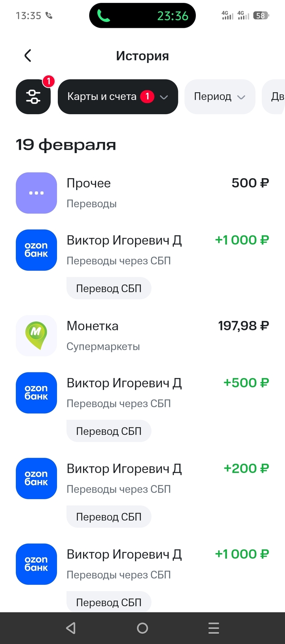
Task: Open the filter settings sliders icon
Action: click(x=33, y=97)
